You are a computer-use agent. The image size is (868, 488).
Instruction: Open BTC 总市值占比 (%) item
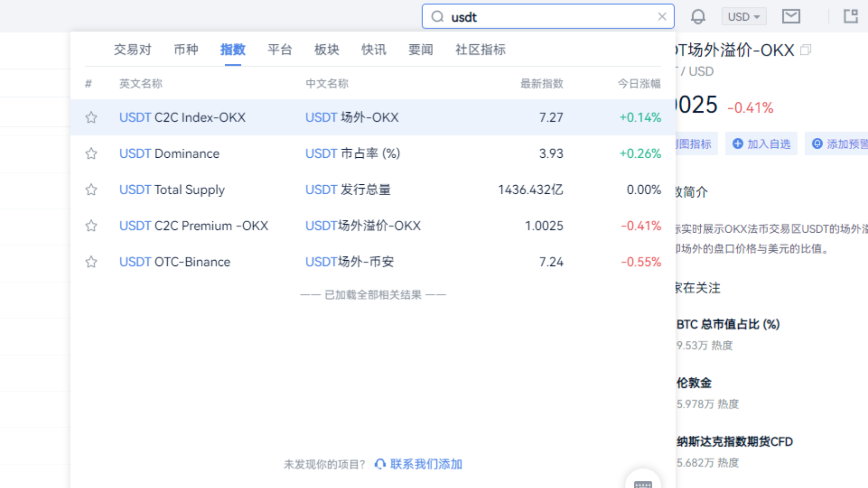728,324
